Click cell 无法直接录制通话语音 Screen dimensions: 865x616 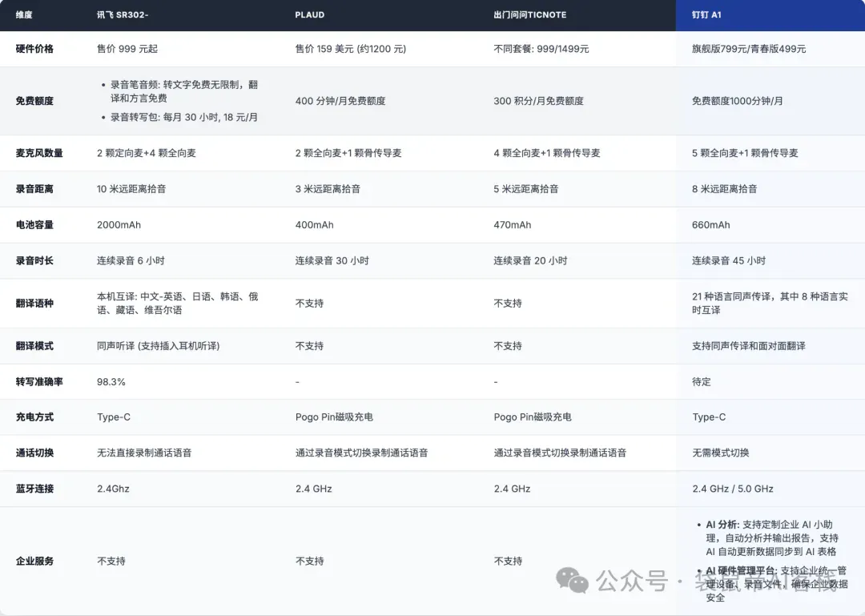(x=144, y=453)
